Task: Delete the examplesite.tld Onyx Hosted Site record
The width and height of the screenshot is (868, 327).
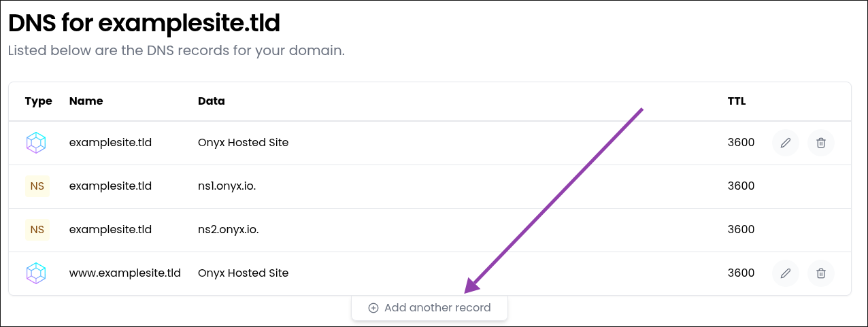Action: [x=821, y=143]
